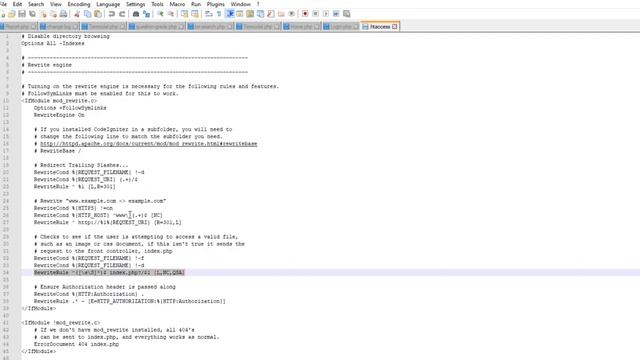Open the Plugins menu
The height and width of the screenshot is (360, 640).
[x=216, y=4]
